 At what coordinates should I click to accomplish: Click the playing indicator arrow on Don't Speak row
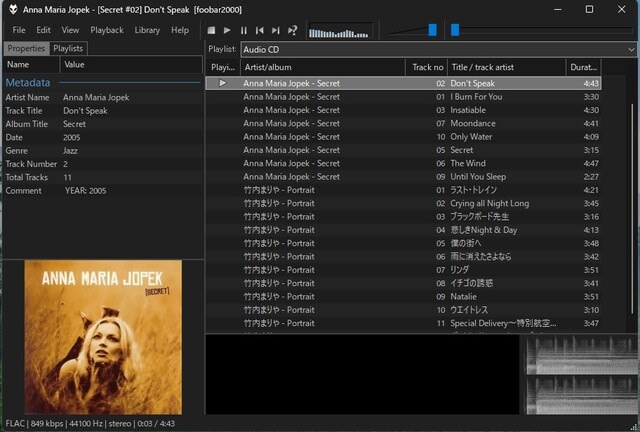pyautogui.click(x=222, y=83)
